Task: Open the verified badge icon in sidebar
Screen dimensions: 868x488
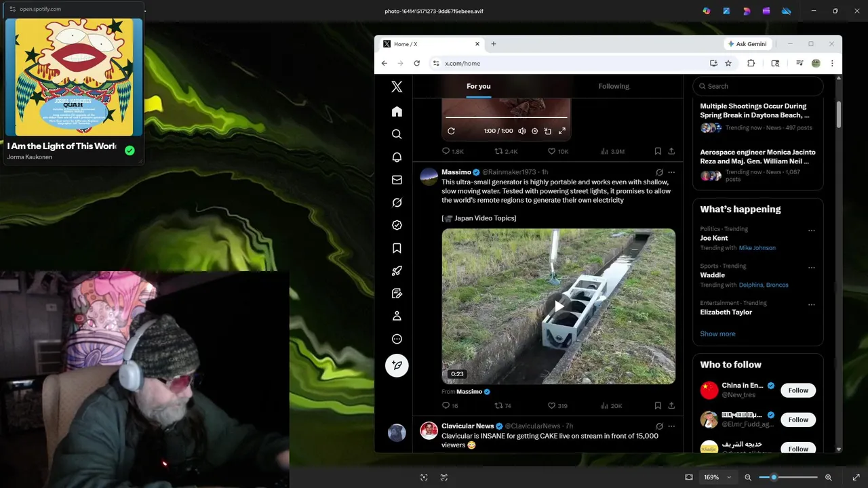Action: click(x=397, y=225)
